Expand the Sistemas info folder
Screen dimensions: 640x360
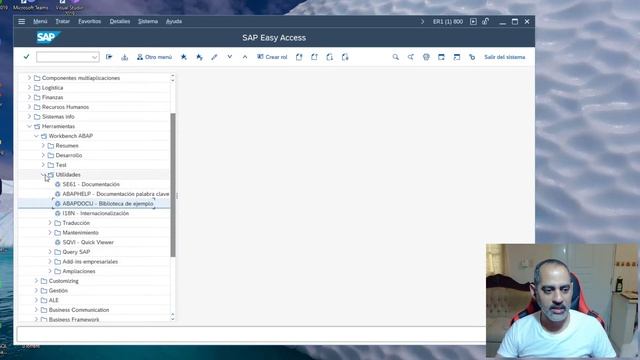coord(29,116)
